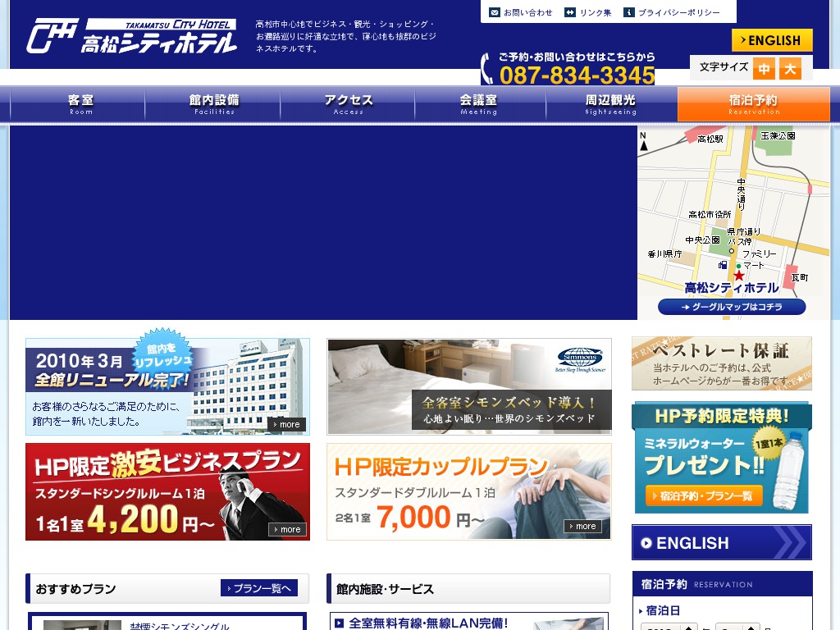Open the 全室無料有線・無線LAN完備 link
840x630 pixels.
tap(428, 623)
